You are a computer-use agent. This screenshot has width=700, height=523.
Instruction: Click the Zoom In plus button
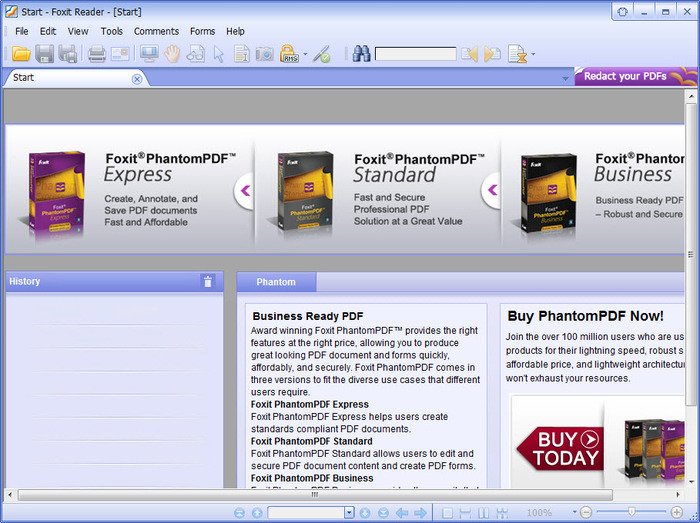pyautogui.click(x=677, y=512)
